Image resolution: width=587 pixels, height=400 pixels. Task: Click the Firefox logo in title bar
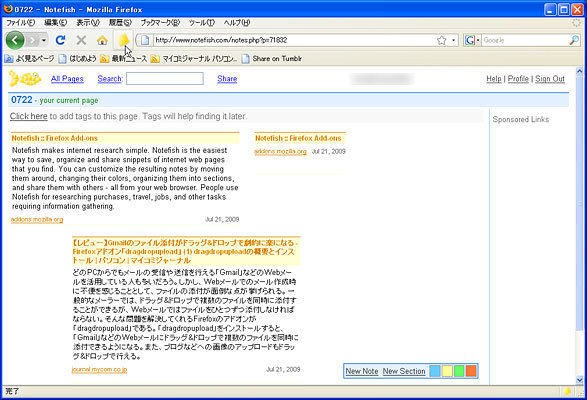pos(8,9)
